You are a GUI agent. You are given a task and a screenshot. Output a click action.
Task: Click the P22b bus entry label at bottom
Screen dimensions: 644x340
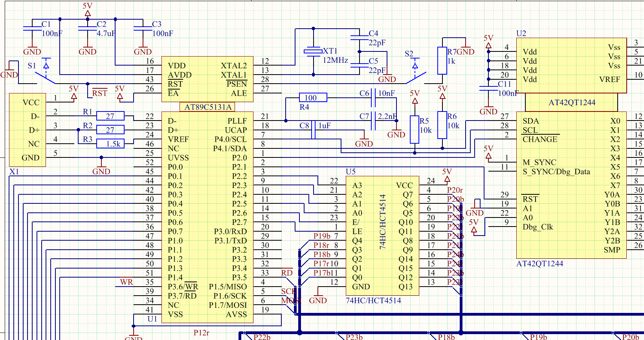(262, 337)
